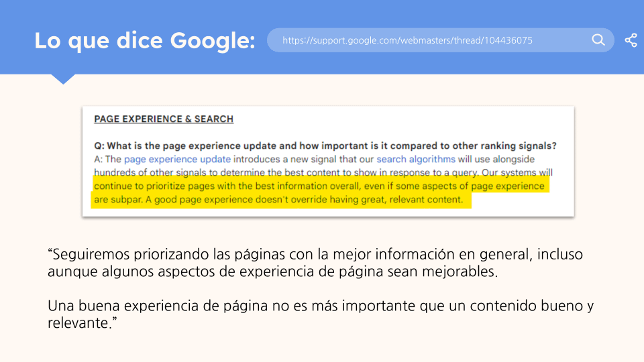The width and height of the screenshot is (644, 362).
Task: Click the bold question starting "Q: What is"
Action: [325, 145]
